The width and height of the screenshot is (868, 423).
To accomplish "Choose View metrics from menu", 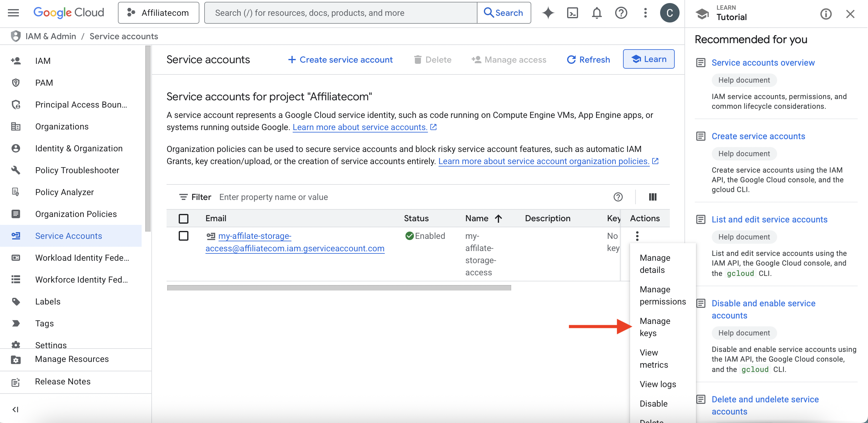I will (663, 359).
